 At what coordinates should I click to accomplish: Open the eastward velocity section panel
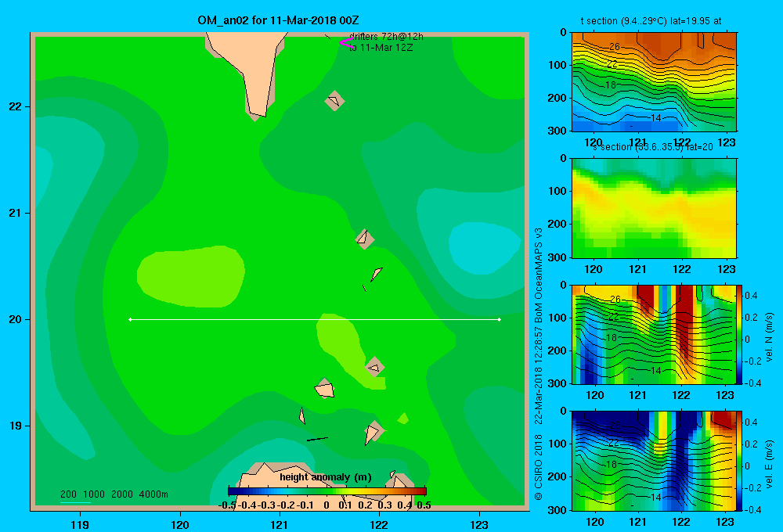point(653,461)
